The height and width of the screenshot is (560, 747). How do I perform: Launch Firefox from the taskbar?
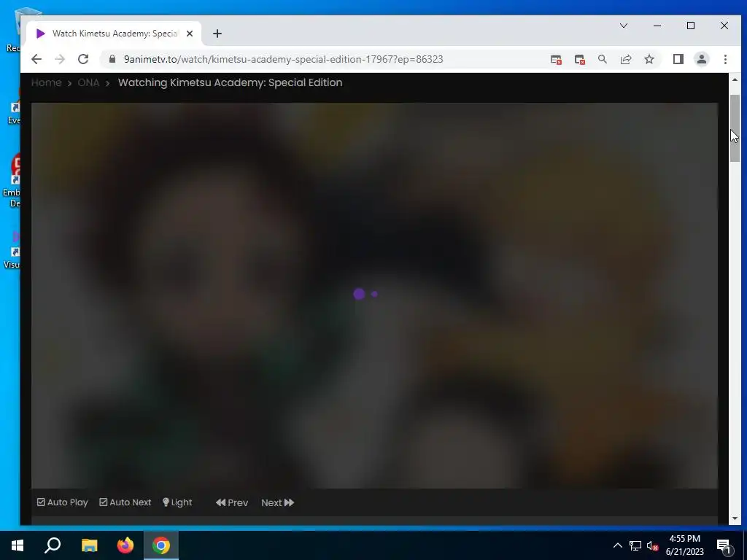click(x=125, y=545)
